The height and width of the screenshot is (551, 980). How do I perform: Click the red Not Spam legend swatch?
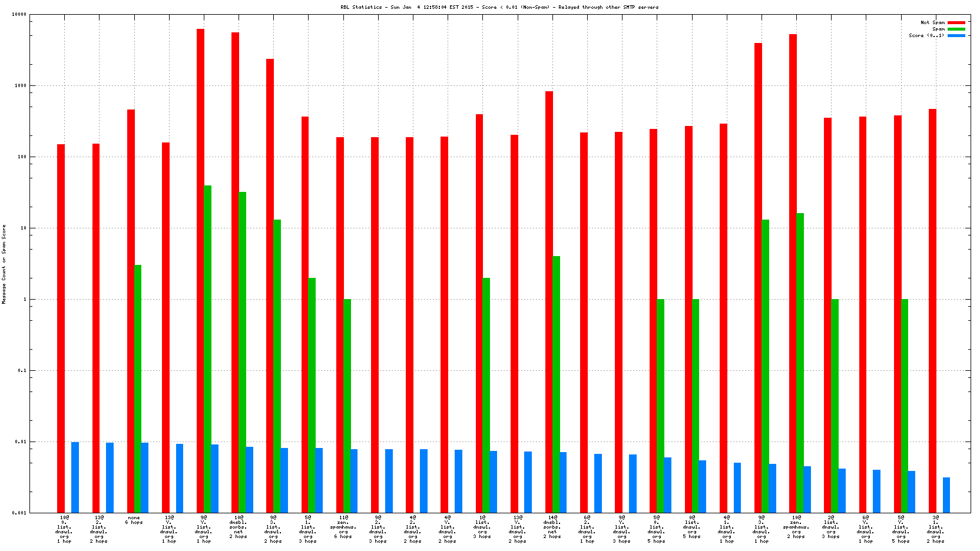coord(956,22)
